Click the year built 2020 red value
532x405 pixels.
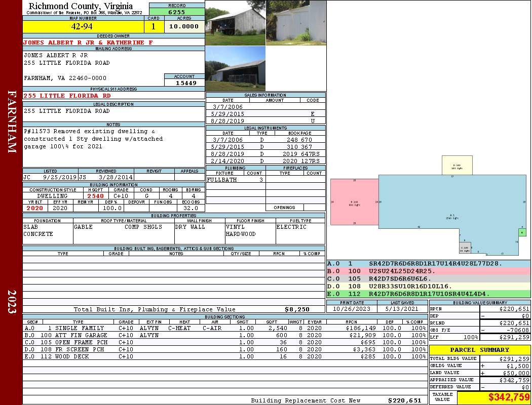click(35, 208)
